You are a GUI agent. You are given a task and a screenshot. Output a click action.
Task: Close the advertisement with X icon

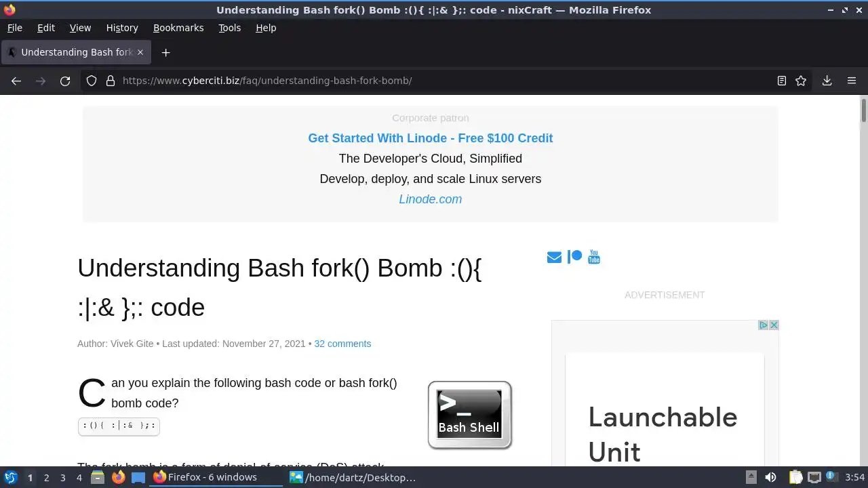(774, 325)
